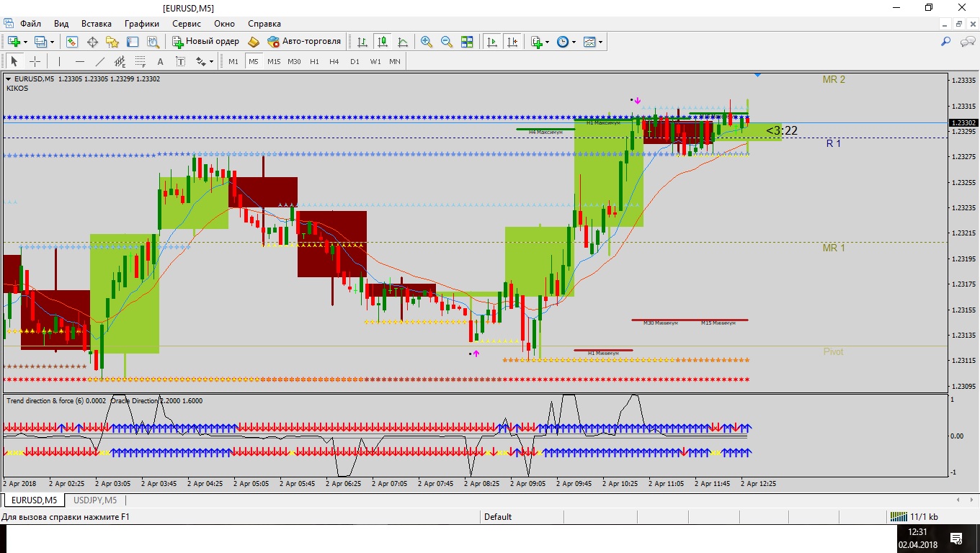
Task: Open the Графики menu
Action: (x=141, y=24)
